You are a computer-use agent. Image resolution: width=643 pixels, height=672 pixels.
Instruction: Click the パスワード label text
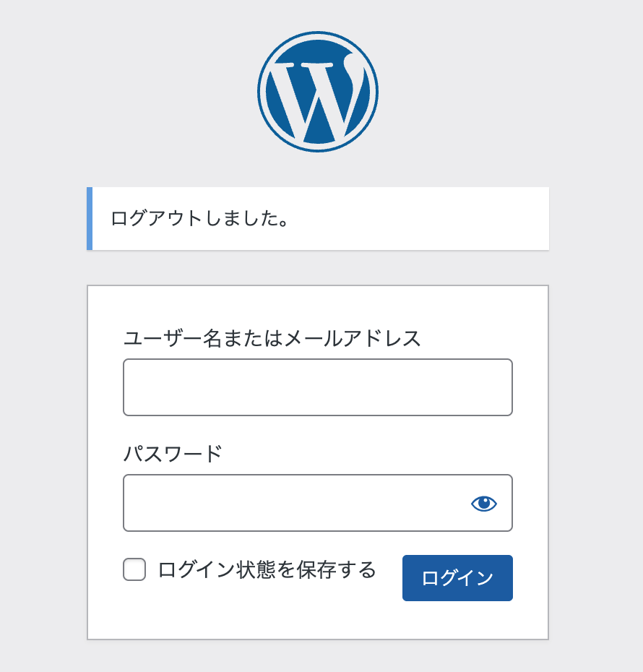click(173, 454)
